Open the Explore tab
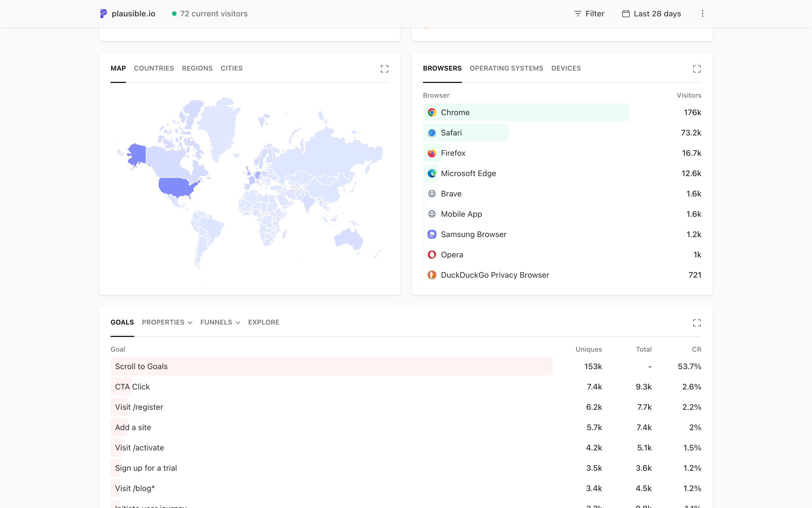Image resolution: width=812 pixels, height=508 pixels. tap(264, 322)
